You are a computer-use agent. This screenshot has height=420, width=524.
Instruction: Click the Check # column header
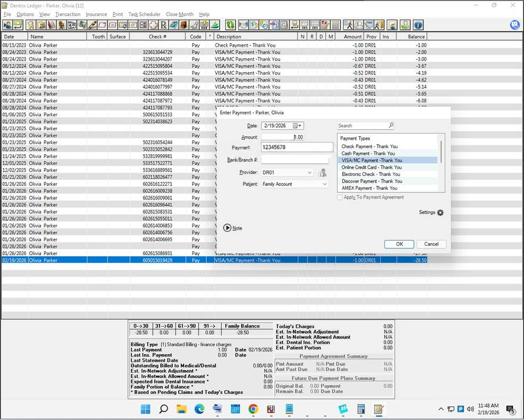[157, 37]
